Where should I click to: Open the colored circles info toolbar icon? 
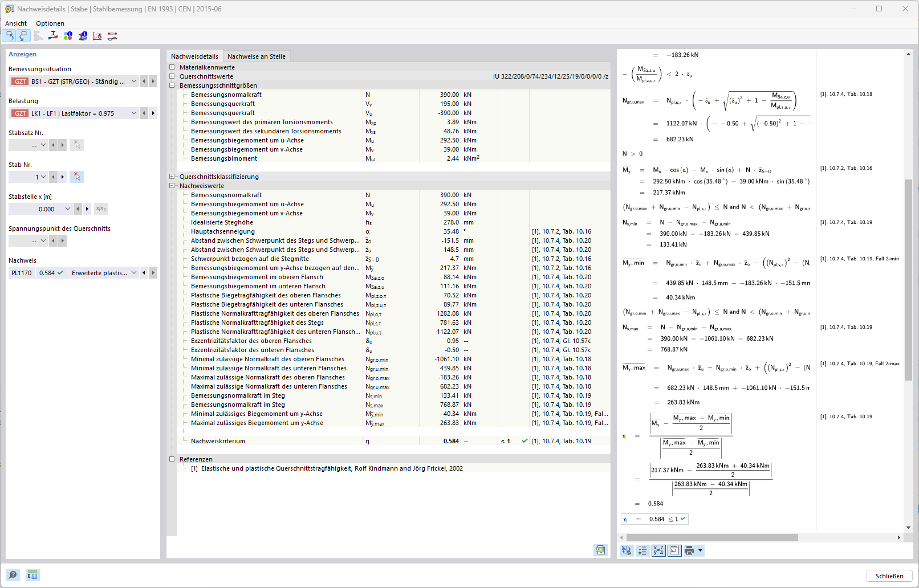coord(68,36)
